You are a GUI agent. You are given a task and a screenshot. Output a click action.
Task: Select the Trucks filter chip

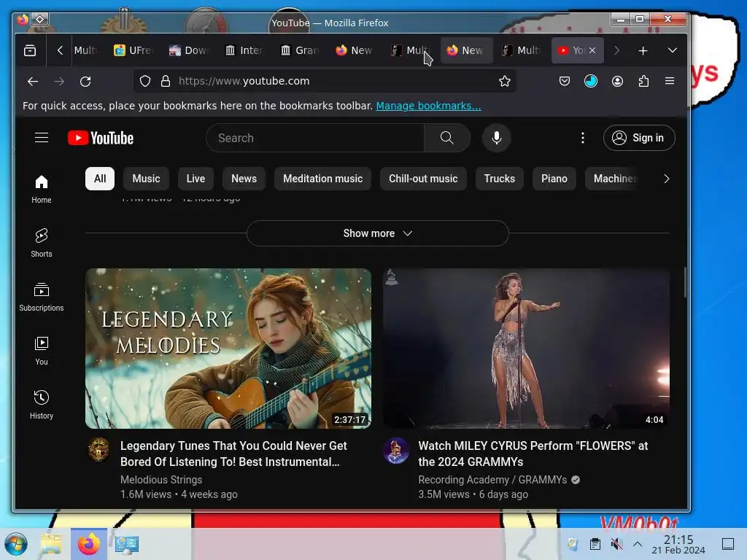(500, 179)
